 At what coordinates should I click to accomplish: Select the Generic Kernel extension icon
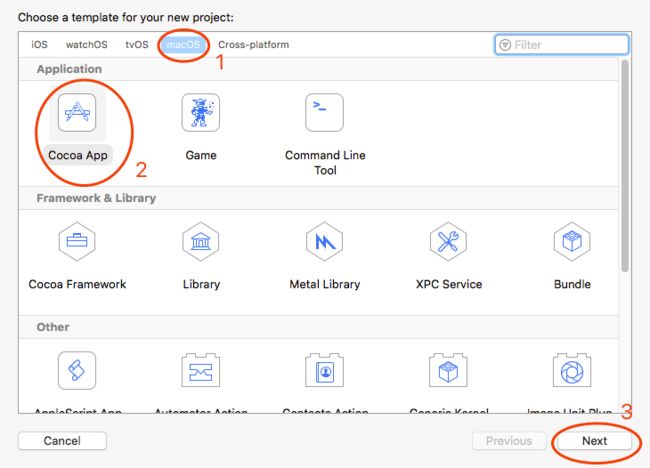pyautogui.click(x=448, y=371)
